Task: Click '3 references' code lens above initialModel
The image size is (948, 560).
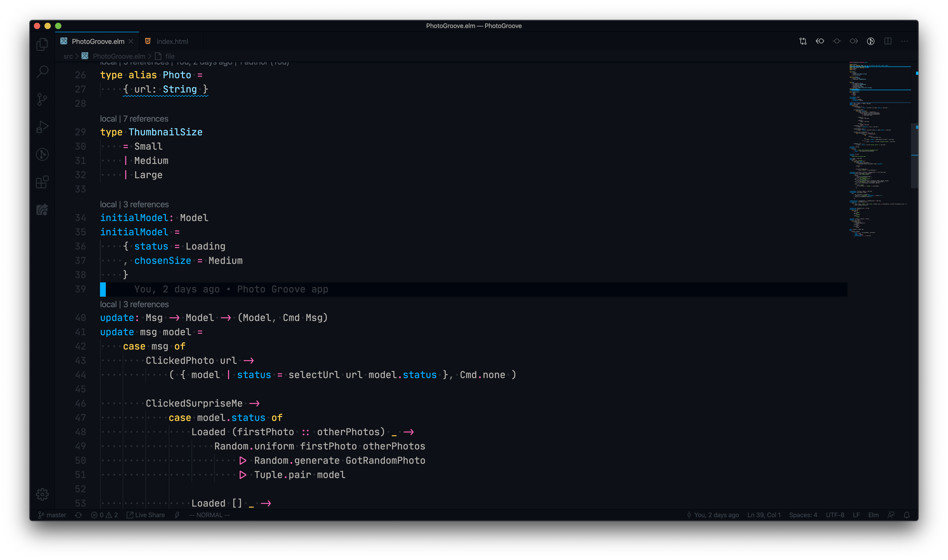Action: [146, 205]
